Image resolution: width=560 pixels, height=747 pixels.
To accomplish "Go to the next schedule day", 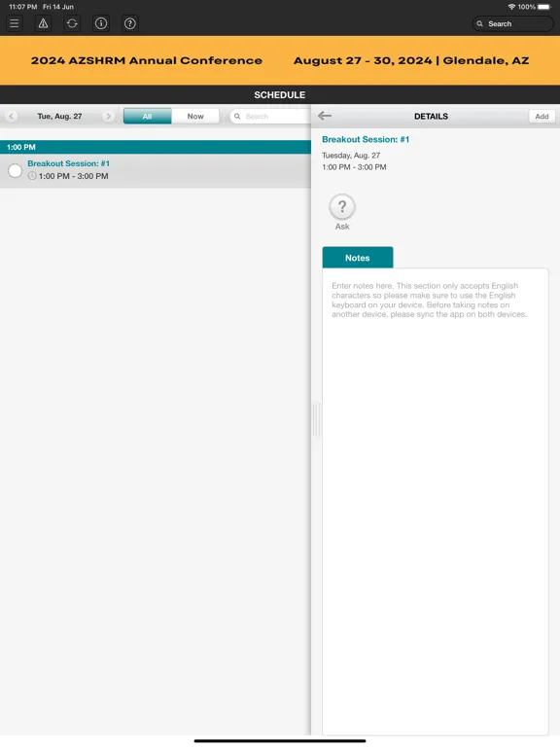I will pos(109,117).
